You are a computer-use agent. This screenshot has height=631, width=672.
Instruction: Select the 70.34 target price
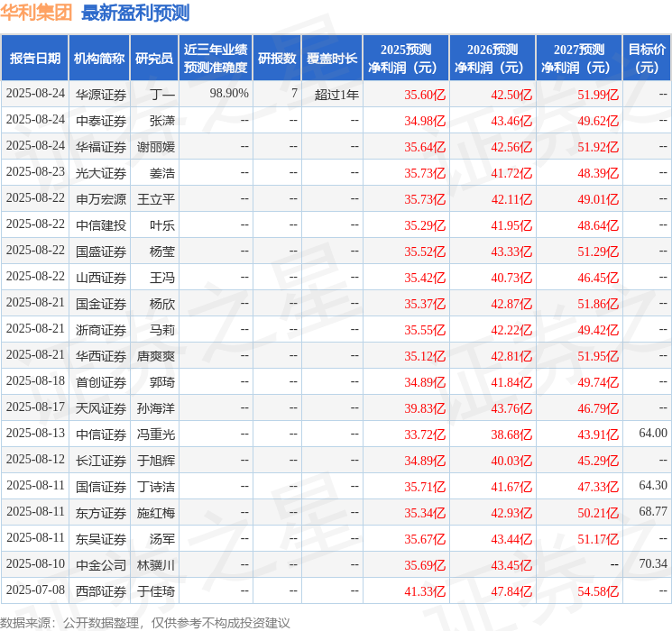pos(653,563)
